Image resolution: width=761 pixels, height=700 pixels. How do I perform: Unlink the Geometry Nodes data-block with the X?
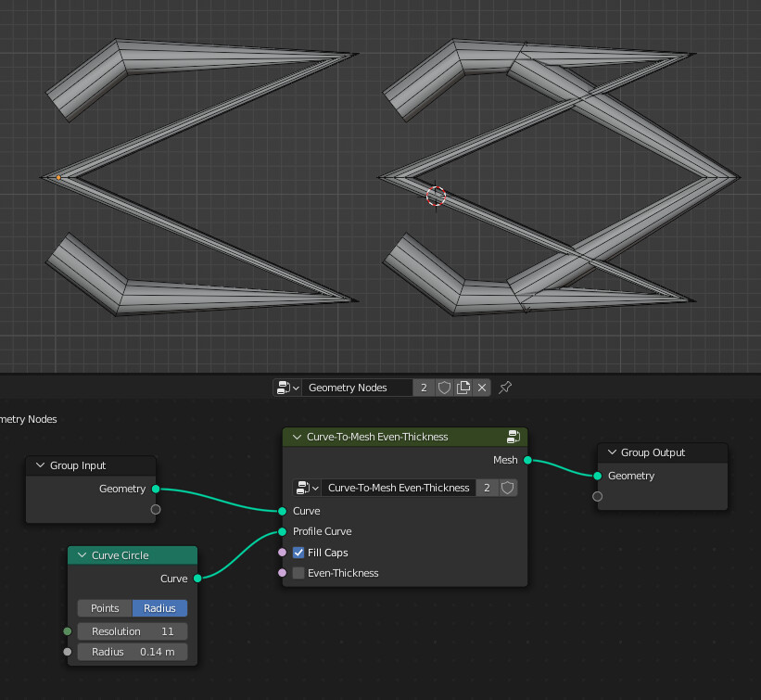pyautogui.click(x=481, y=388)
